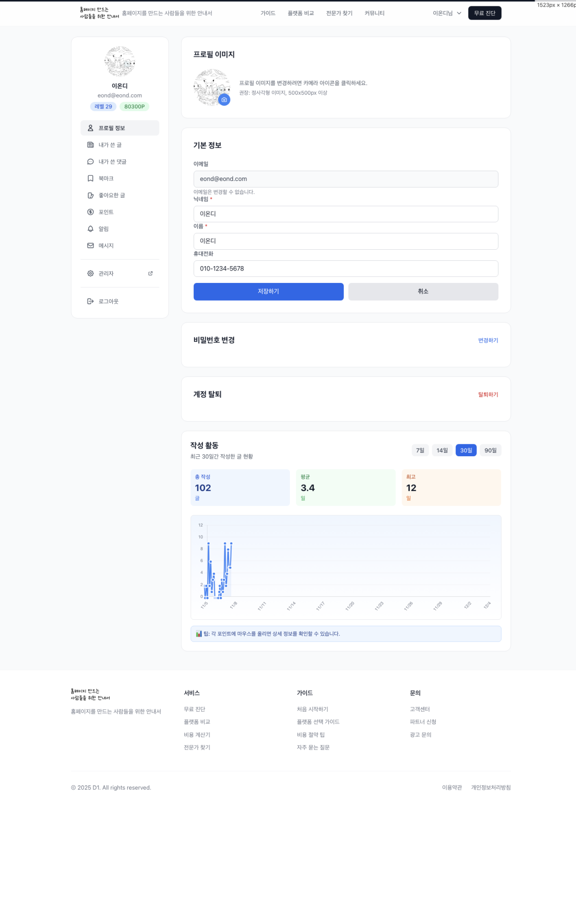Open 플랫폼 비교 in top navigation
Viewport: 576px width, 924px height.
(x=301, y=13)
